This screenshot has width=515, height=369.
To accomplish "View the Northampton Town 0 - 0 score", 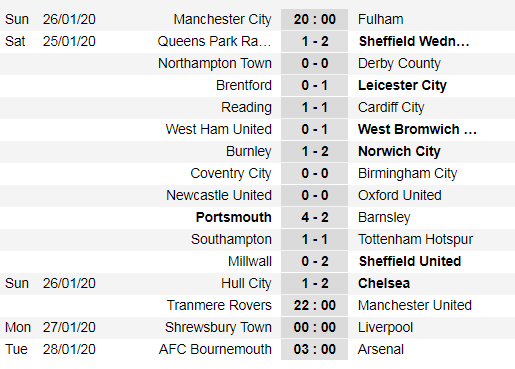I will 315,63.
